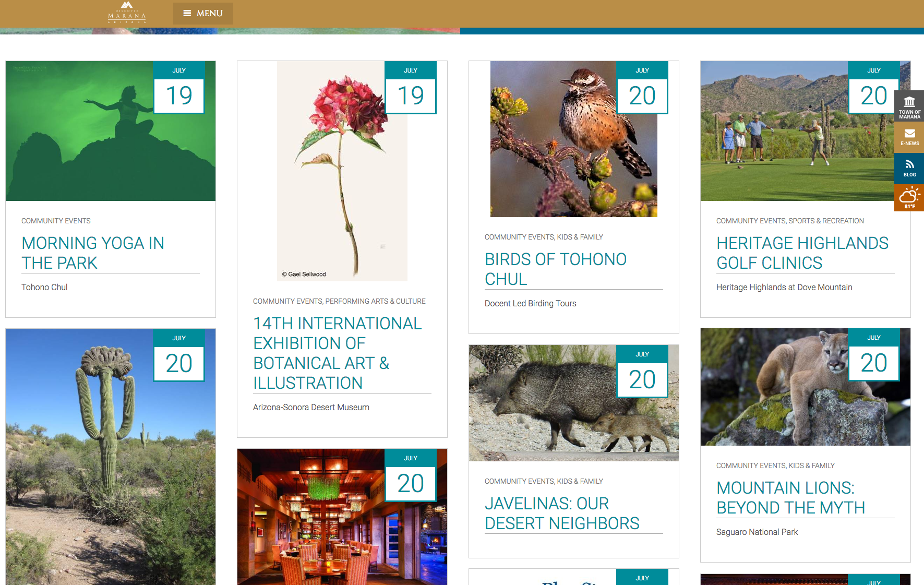
Task: Click the Tohono Chul venue text
Action: click(x=44, y=288)
